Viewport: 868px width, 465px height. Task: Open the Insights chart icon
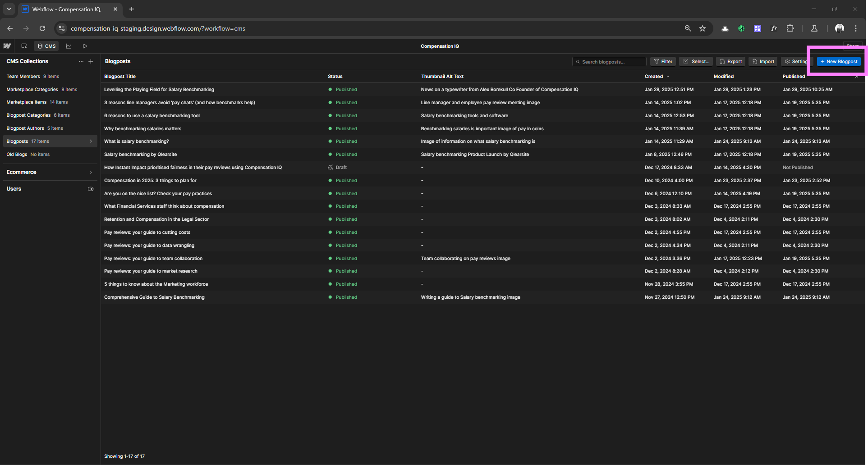69,46
